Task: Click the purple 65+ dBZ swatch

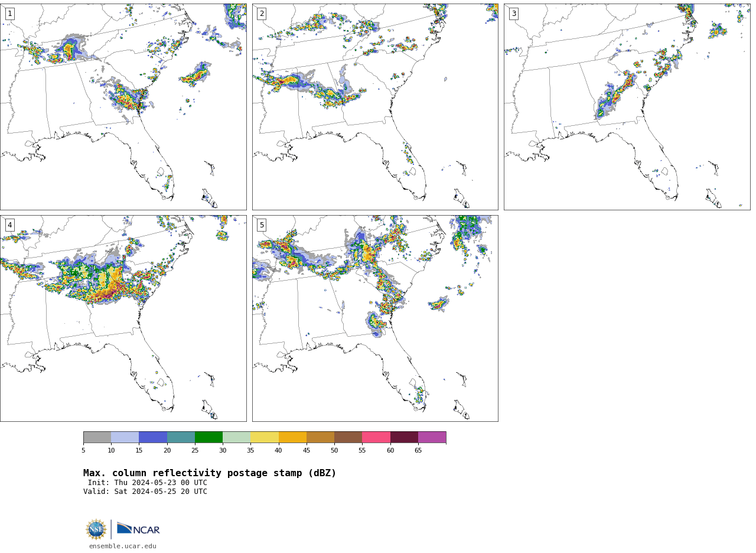Action: [x=432, y=437]
